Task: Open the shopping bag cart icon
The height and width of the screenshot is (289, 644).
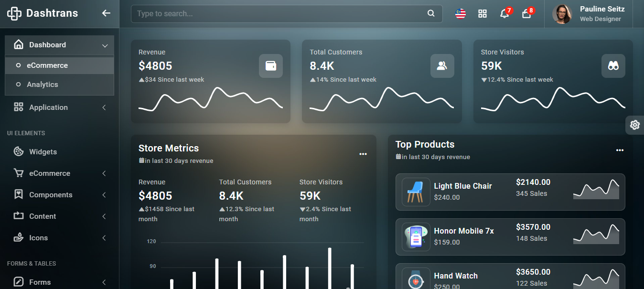Action: [526, 14]
